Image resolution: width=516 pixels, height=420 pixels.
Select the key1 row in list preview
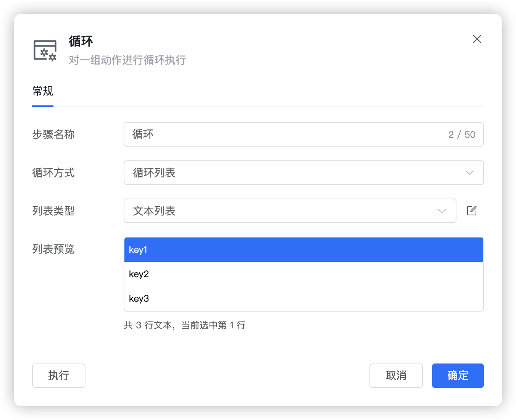tap(304, 250)
